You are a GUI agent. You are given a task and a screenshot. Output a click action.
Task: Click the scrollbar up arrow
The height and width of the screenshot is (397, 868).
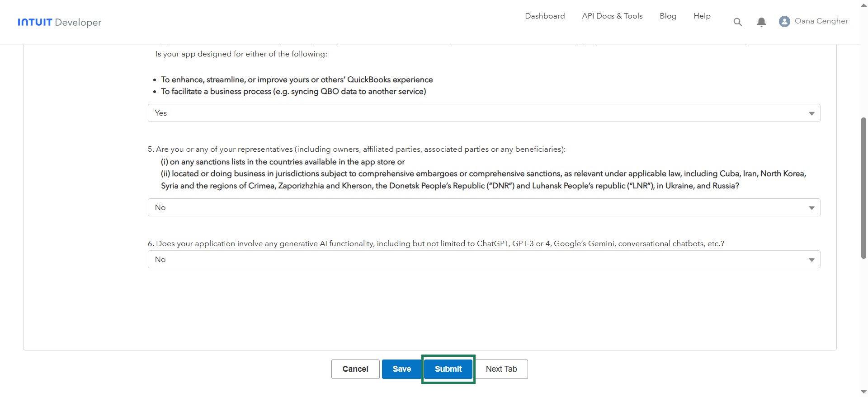pos(863,5)
